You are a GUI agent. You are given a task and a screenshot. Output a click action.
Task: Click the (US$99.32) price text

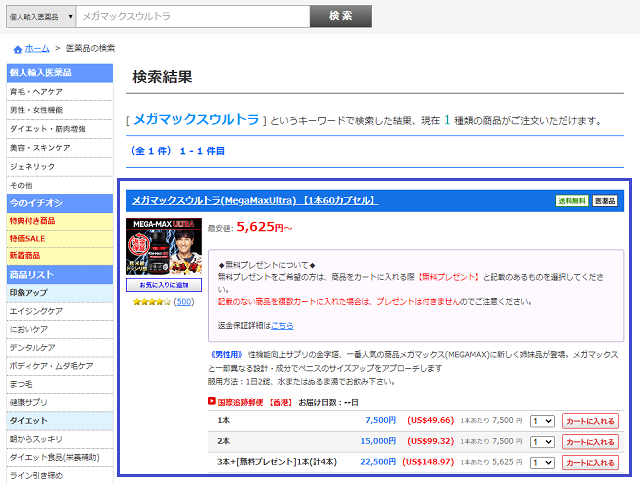coord(430,441)
